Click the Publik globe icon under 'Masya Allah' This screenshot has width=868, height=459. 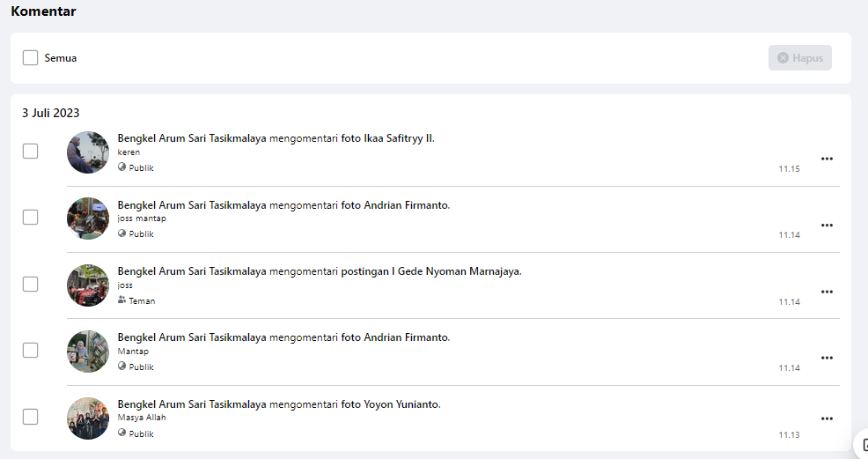(122, 433)
